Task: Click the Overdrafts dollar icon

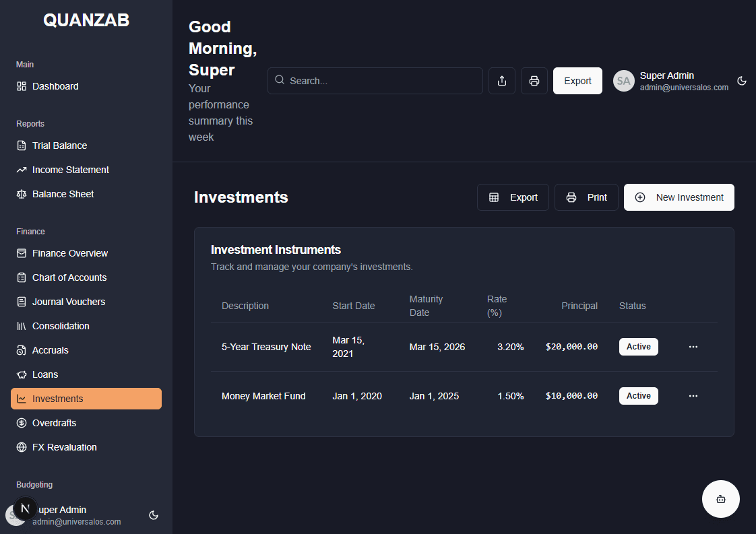Action: pos(21,423)
